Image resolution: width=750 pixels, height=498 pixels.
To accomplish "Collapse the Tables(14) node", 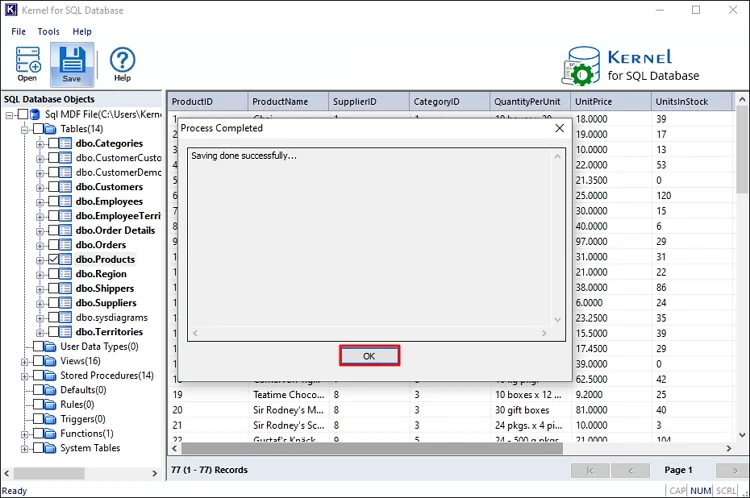I will (24, 130).
